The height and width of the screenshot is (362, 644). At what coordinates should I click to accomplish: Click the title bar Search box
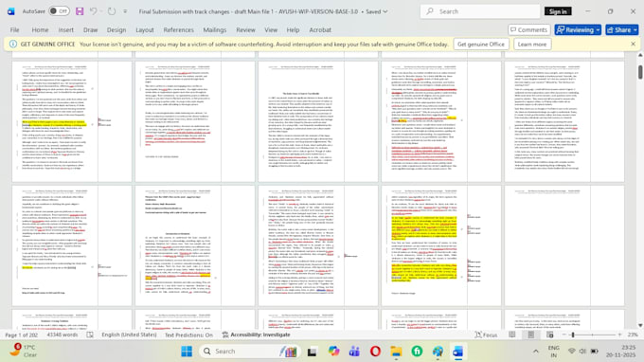tap(480, 11)
